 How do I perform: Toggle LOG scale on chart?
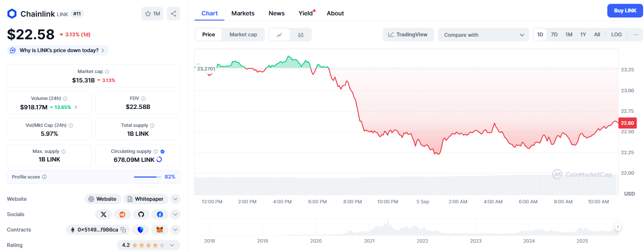click(x=616, y=35)
